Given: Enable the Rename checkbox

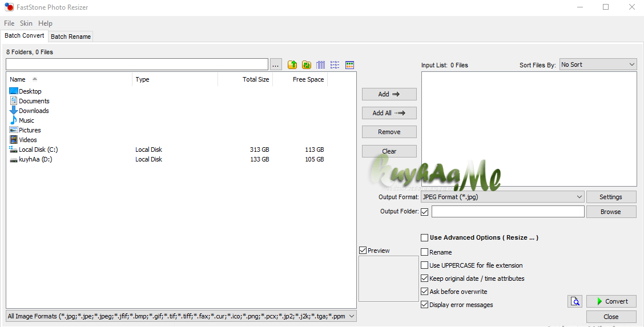Looking at the screenshot, I should click(425, 252).
